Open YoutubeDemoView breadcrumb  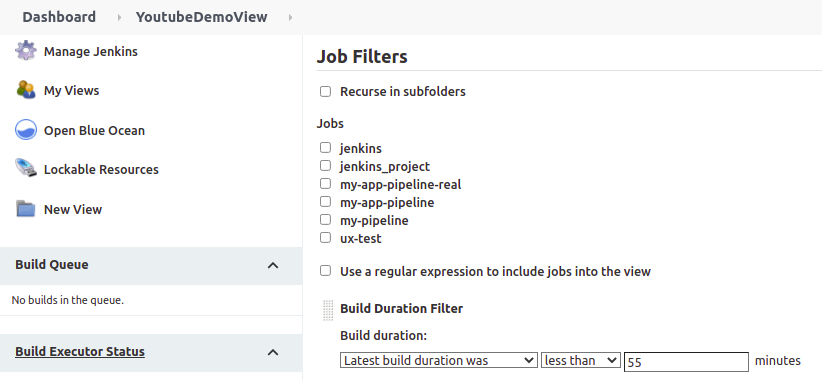click(202, 17)
